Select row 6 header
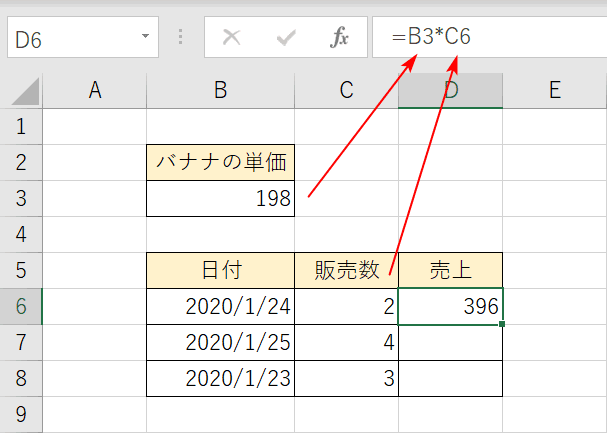The height and width of the screenshot is (433, 607). pos(21,306)
